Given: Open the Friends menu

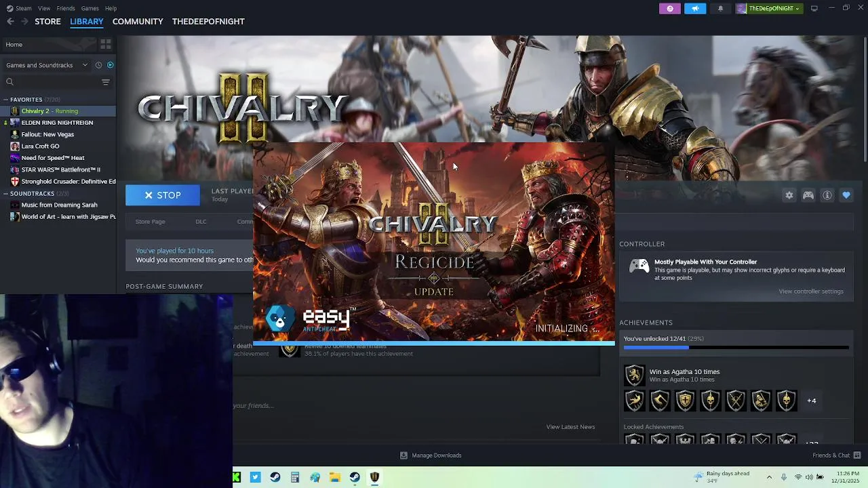Looking at the screenshot, I should 66,8.
